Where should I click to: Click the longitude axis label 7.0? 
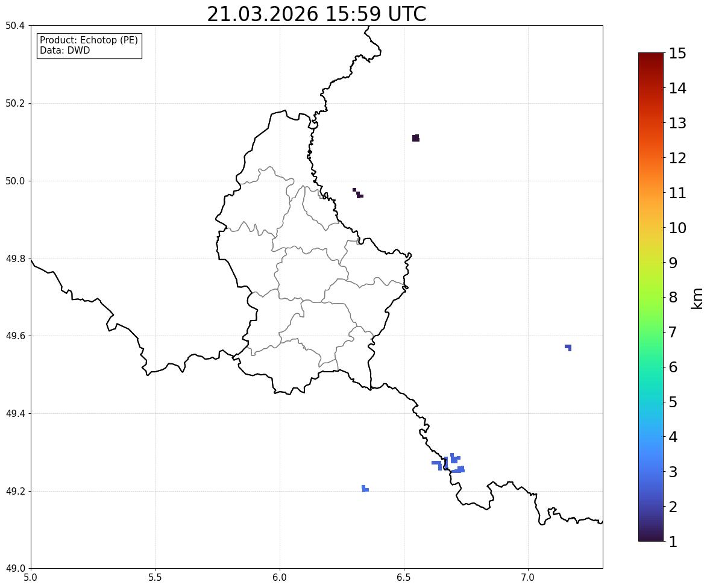(x=528, y=578)
